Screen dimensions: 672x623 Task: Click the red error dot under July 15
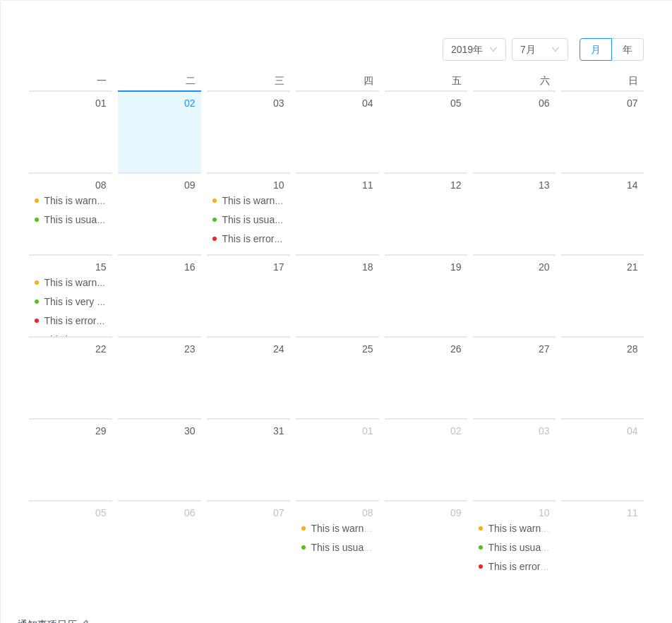[x=37, y=321]
